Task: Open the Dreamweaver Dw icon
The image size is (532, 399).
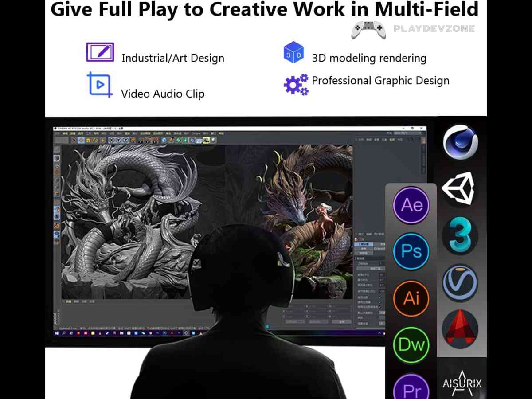Action: (411, 345)
